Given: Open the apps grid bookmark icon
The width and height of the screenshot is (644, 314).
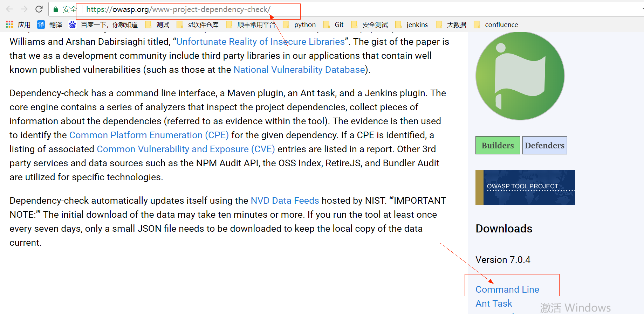Looking at the screenshot, I should tap(9, 25).
